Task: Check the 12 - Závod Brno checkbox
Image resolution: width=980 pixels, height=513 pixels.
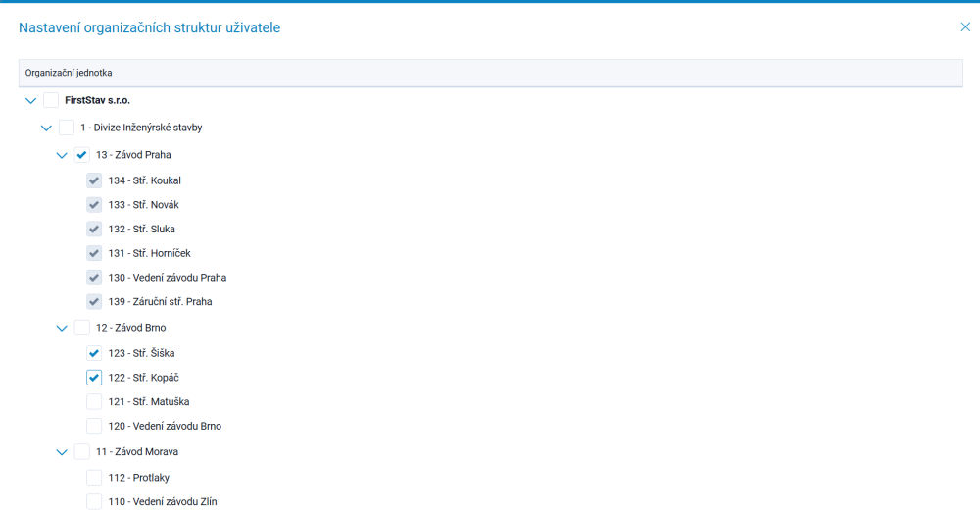Action: click(x=82, y=328)
